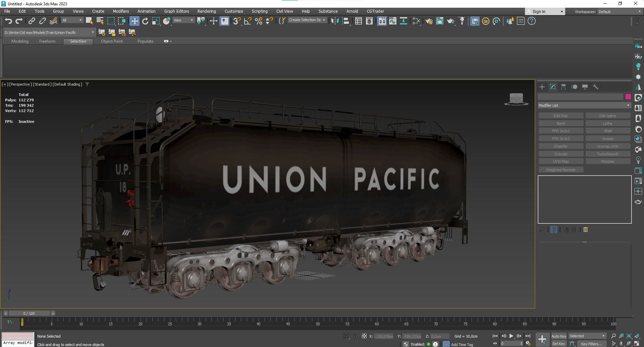Go to the end frame button
644x347 pixels.
[x=528, y=336]
